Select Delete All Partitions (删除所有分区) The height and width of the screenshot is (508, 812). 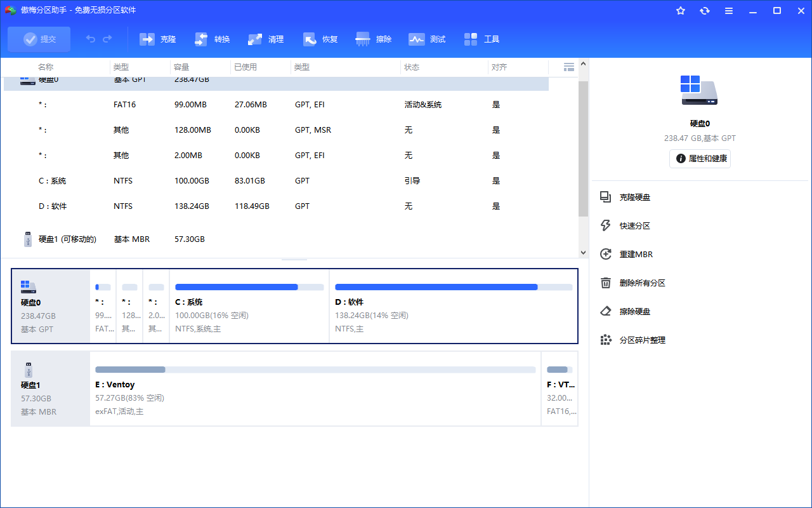tap(642, 283)
